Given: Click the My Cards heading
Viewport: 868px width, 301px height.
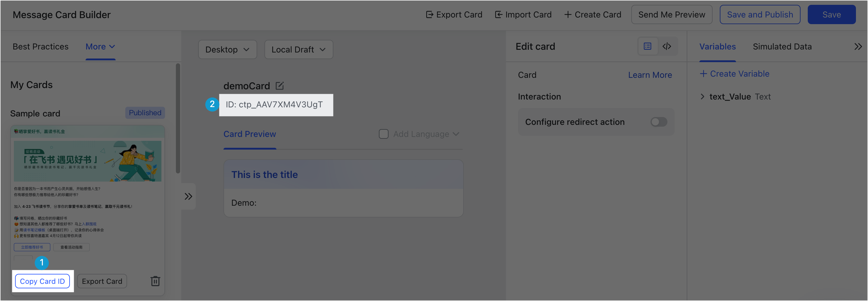Looking at the screenshot, I should [x=31, y=85].
